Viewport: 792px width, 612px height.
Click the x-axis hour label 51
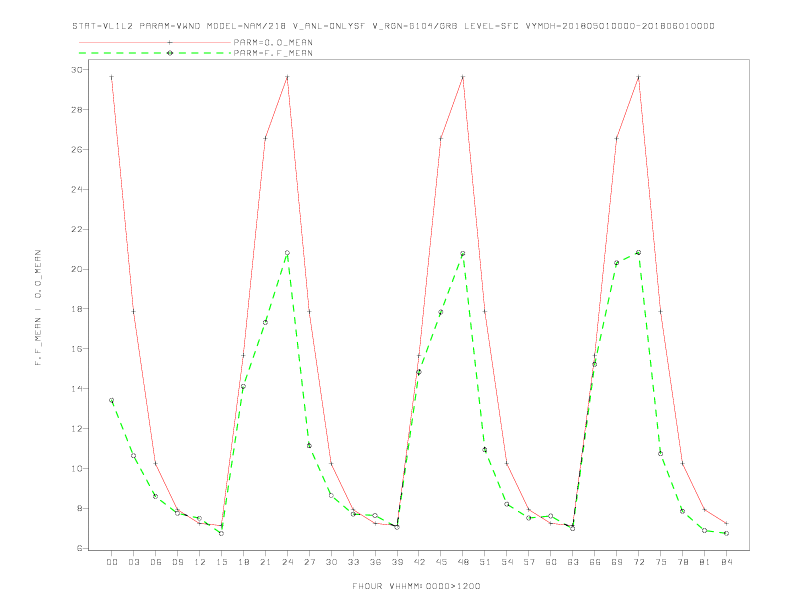(485, 562)
